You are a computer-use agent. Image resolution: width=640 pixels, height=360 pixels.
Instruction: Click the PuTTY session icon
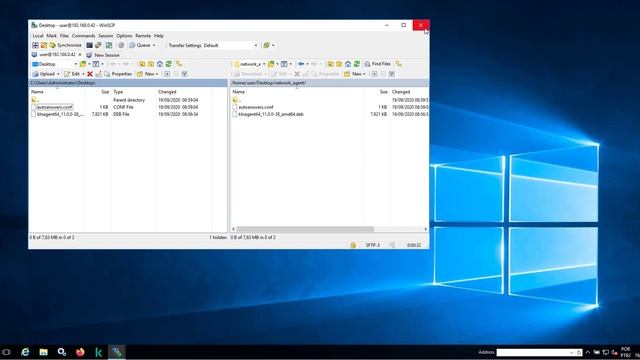[98, 45]
